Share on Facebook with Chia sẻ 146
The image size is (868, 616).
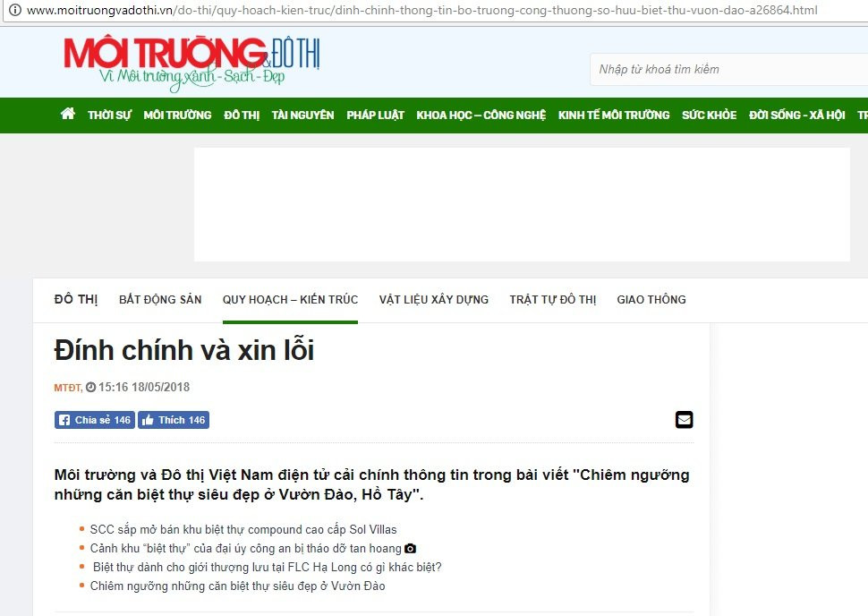point(95,420)
